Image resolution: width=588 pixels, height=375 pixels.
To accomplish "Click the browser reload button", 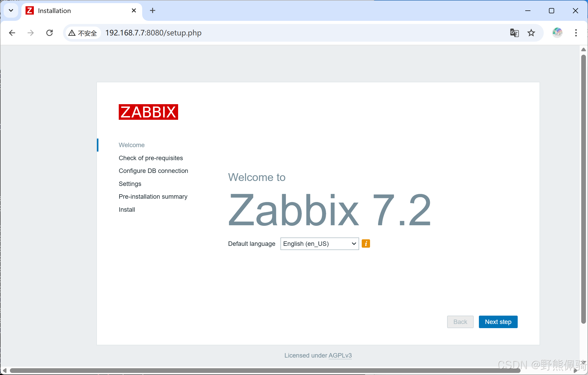I will pyautogui.click(x=49, y=33).
